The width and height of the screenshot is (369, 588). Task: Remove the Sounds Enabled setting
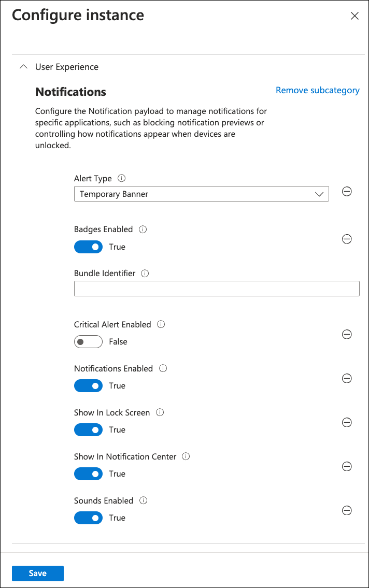[x=347, y=510]
